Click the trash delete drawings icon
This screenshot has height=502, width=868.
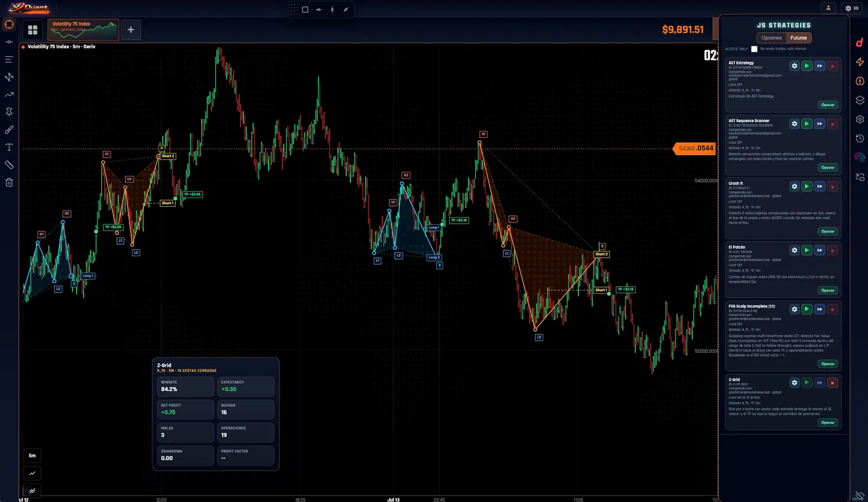pyautogui.click(x=9, y=182)
